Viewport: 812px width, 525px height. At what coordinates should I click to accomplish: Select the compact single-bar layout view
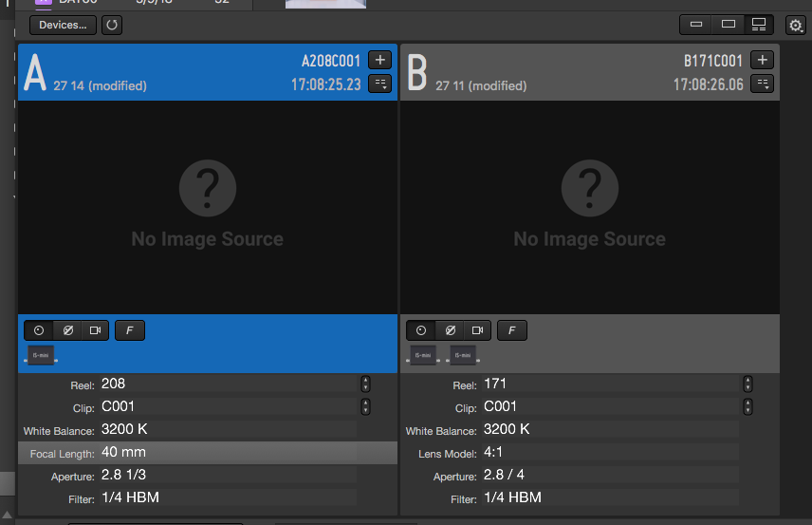pyautogui.click(x=696, y=25)
